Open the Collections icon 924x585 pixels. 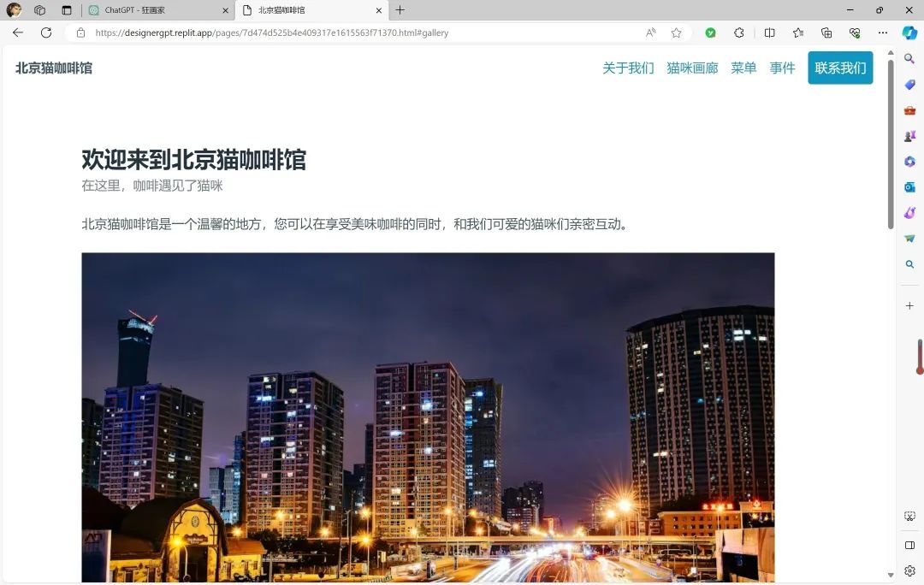pyautogui.click(x=826, y=33)
